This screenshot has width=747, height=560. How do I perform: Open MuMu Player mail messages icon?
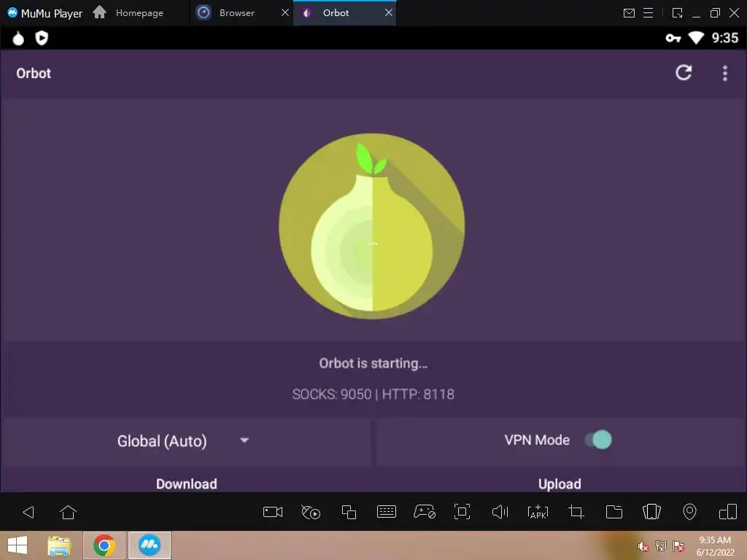coord(629,13)
